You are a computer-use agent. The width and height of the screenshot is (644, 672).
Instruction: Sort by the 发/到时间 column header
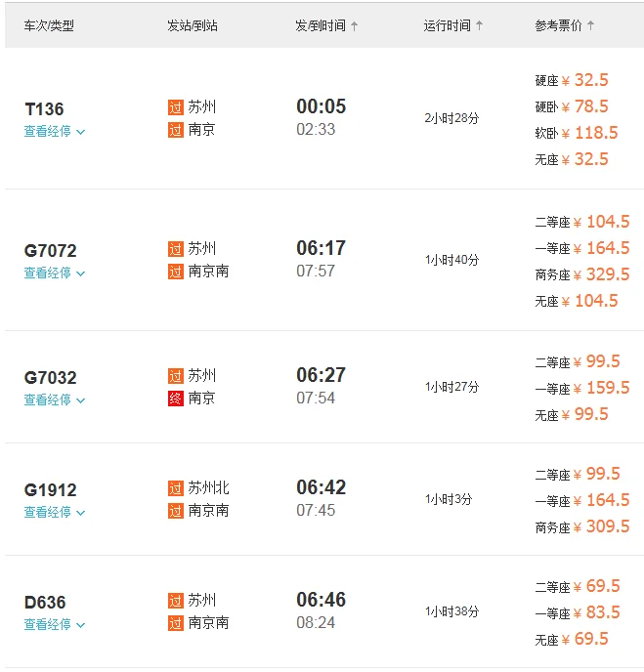click(x=321, y=26)
